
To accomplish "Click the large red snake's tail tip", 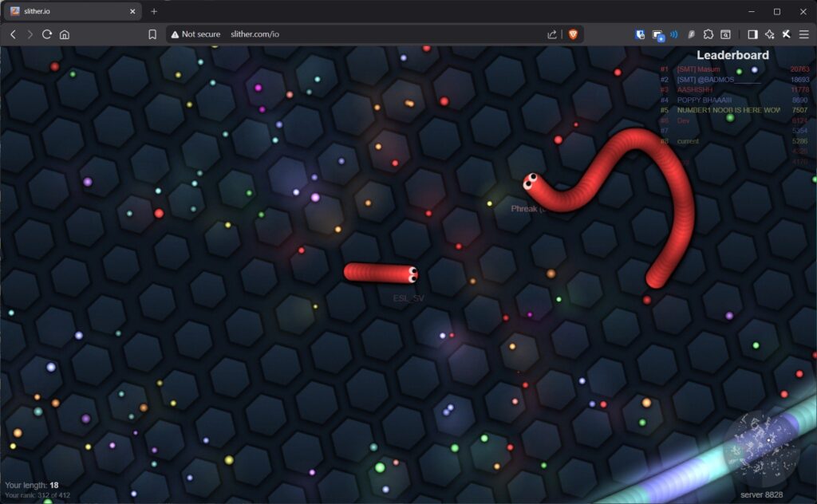I will coord(653,282).
